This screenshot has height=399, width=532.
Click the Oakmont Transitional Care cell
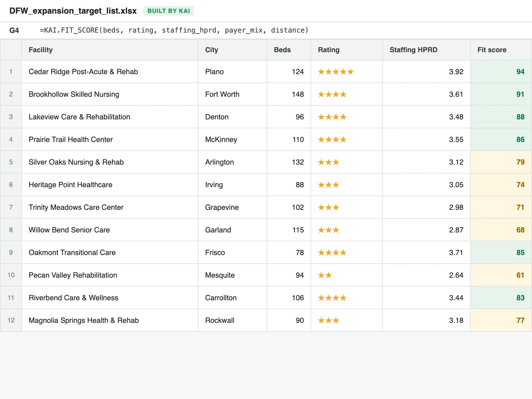[x=110, y=252]
